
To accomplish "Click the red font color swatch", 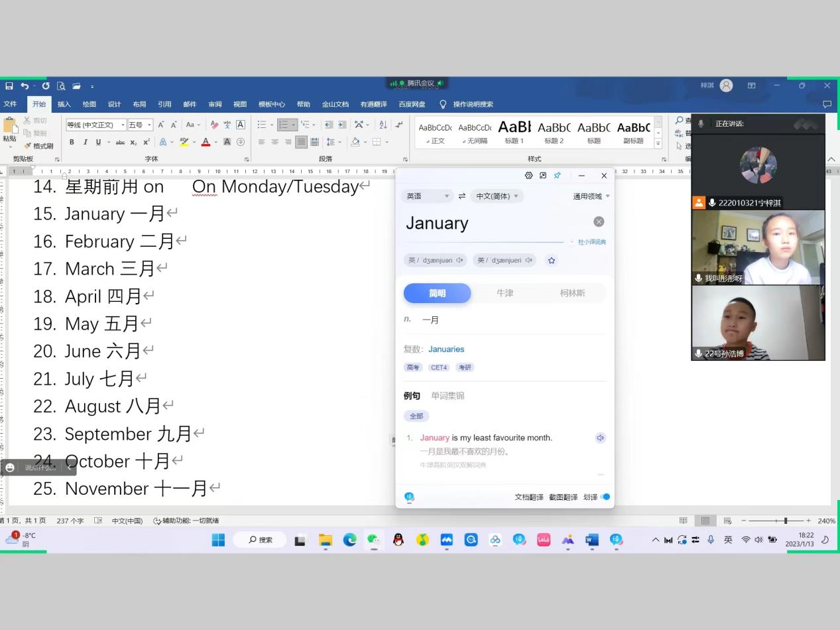I will tap(206, 142).
